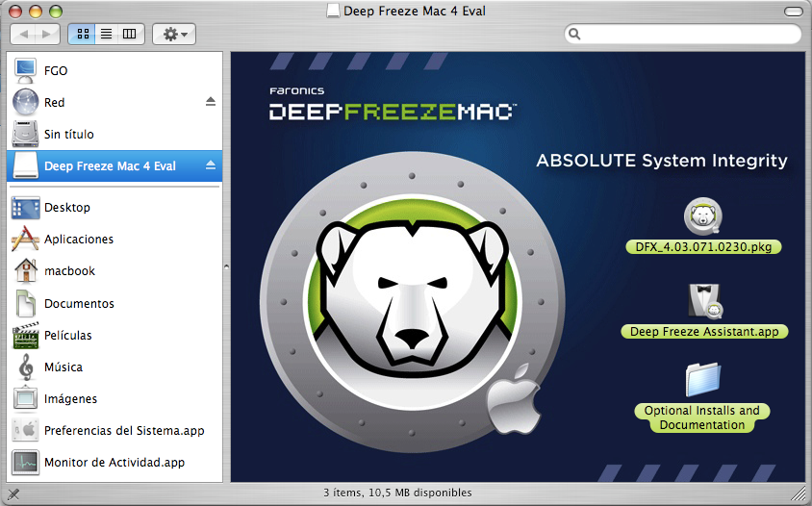Viewport: 812px width, 506px height.
Task: Click the Deep Freeze Assistant.app name label
Action: (704, 332)
